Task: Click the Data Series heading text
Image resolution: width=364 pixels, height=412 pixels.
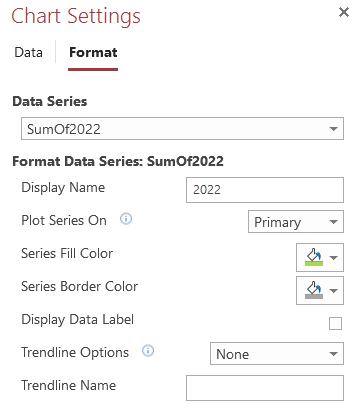Action: [x=50, y=101]
